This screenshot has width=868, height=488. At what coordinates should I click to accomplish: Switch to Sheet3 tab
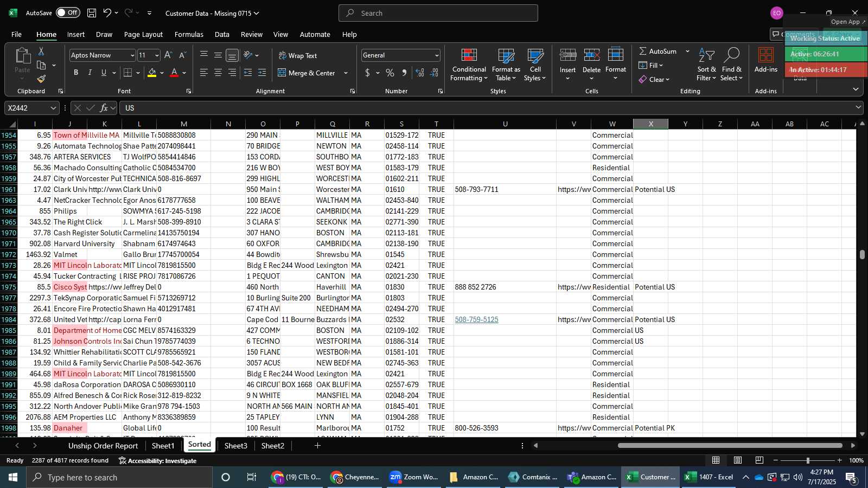[x=235, y=446]
